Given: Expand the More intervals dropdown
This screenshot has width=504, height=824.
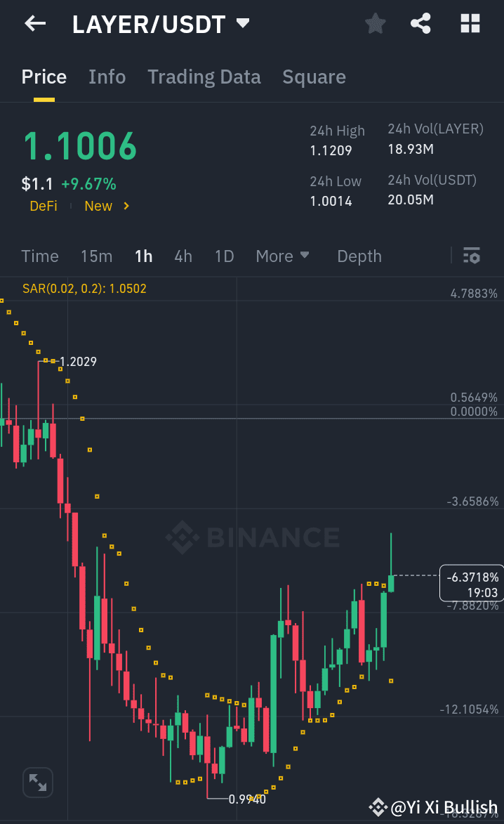Looking at the screenshot, I should click(x=282, y=256).
